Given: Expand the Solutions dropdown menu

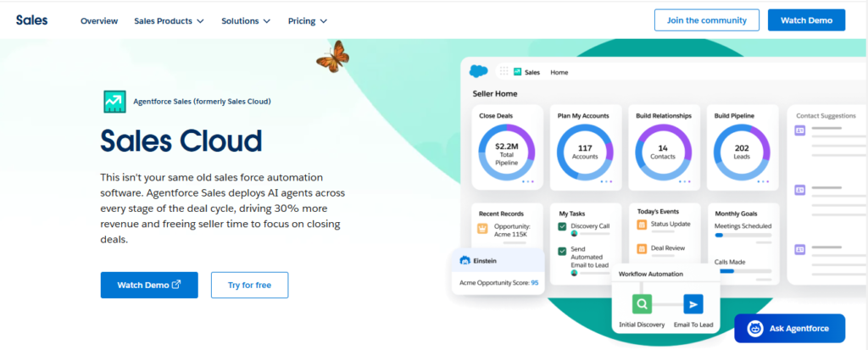Looking at the screenshot, I should 246,21.
